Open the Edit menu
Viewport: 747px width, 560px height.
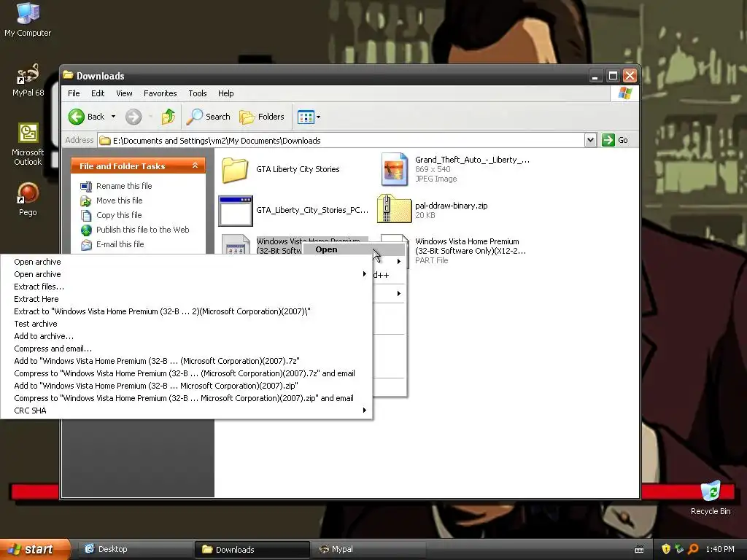pos(98,93)
